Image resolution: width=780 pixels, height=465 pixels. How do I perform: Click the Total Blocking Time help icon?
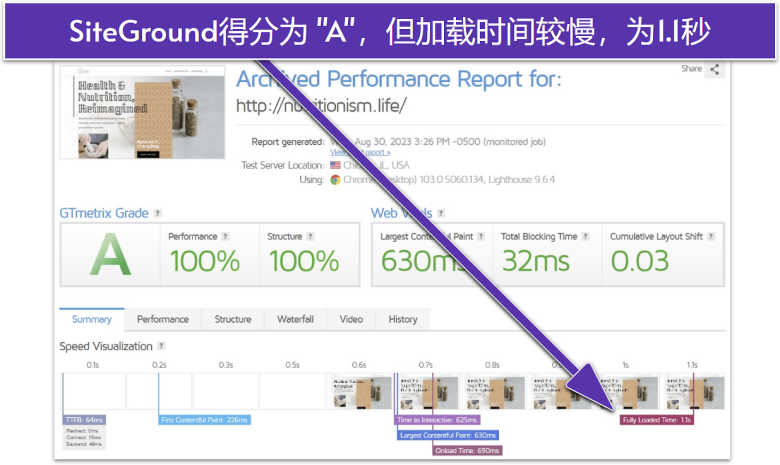pyautogui.click(x=585, y=236)
